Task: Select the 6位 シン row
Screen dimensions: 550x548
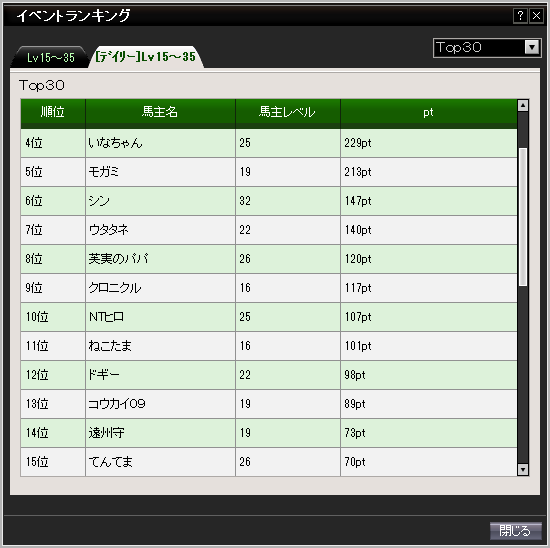Action: pyautogui.click(x=269, y=201)
